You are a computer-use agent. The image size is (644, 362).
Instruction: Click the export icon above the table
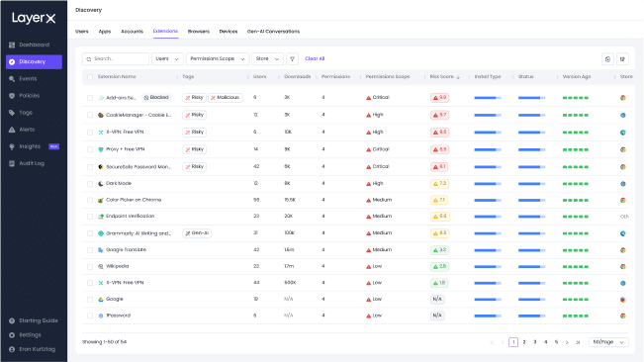[607, 59]
